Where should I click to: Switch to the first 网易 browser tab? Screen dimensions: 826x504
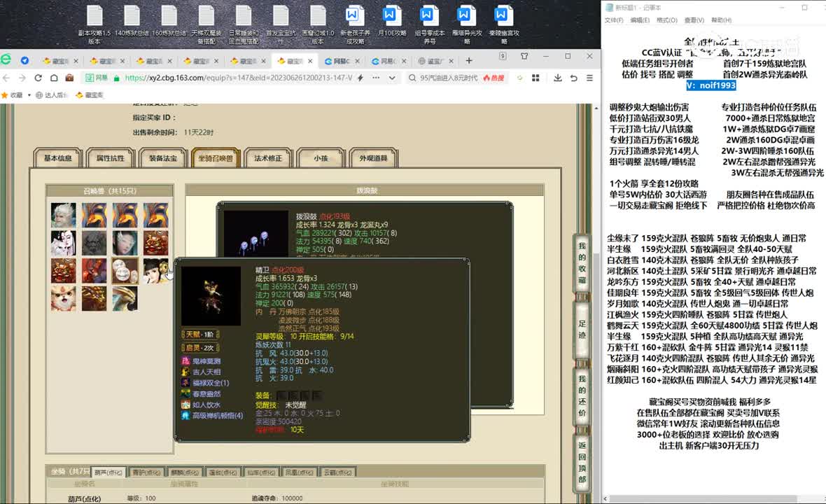coord(342,61)
